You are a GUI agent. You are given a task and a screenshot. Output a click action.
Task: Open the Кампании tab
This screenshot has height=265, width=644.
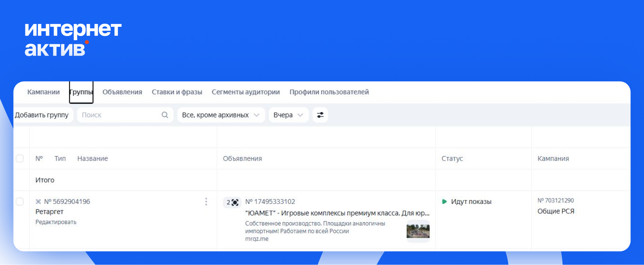(x=43, y=92)
